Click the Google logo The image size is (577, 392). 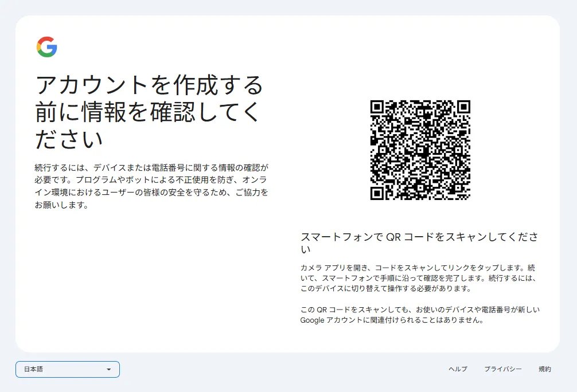pos(46,47)
